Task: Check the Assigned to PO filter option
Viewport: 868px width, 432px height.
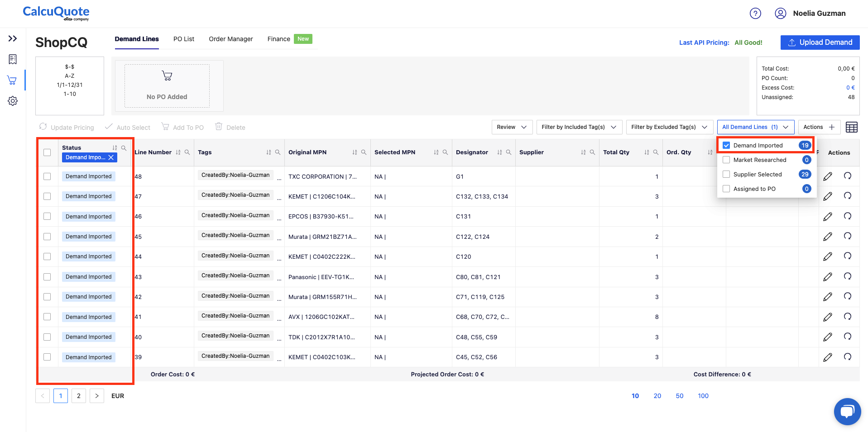Action: coord(726,189)
